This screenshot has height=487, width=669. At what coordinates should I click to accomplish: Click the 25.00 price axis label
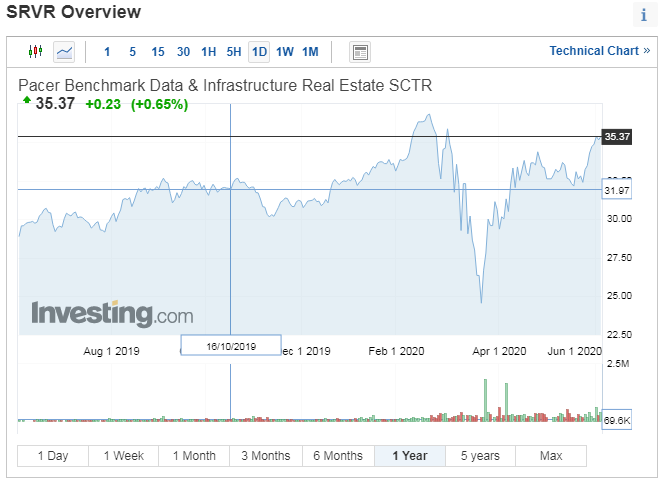619,295
